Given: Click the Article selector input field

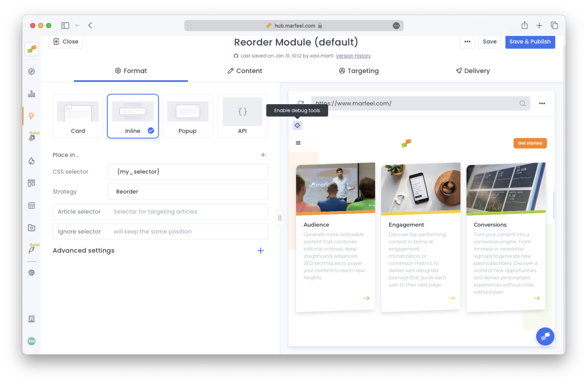Looking at the screenshot, I should [188, 212].
